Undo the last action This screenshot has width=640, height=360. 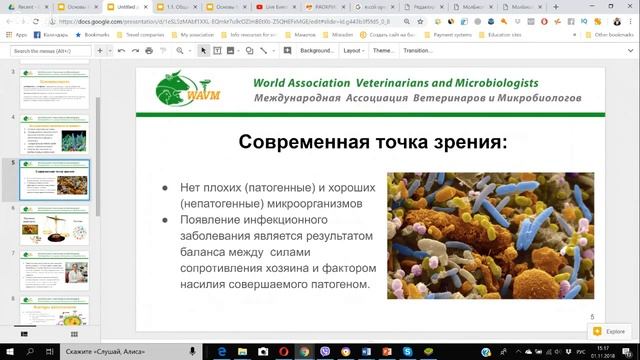[121, 51]
